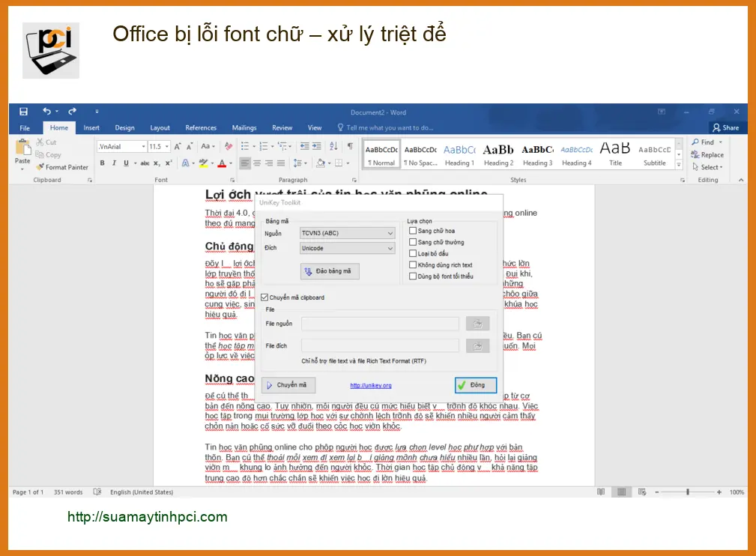Align text left

(x=245, y=163)
